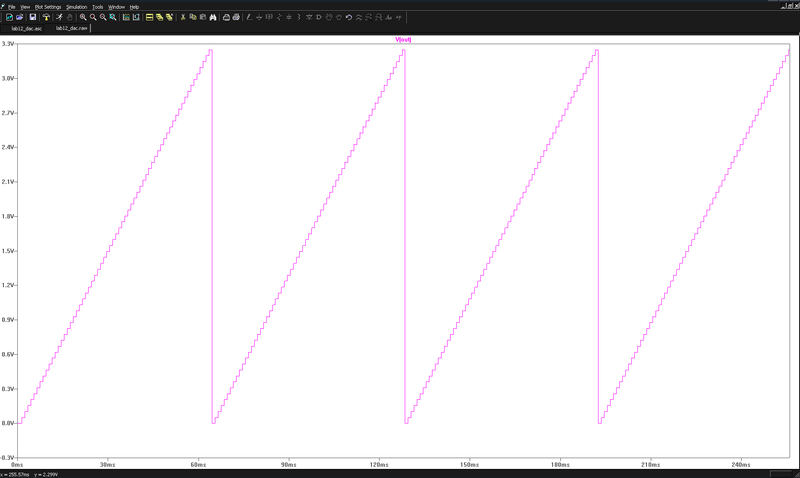Click the 0.0V vertical axis label
Image resolution: width=800 pixels, height=478 pixels.
pos(8,423)
